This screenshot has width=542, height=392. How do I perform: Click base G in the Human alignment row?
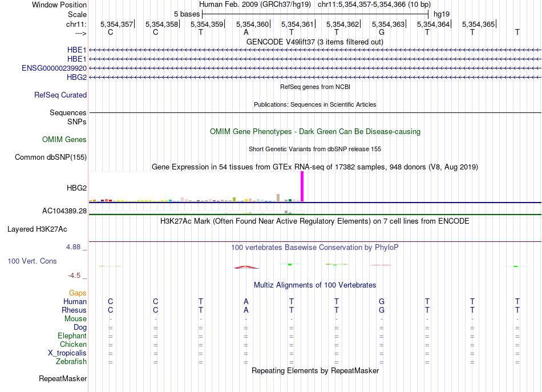[x=382, y=301]
